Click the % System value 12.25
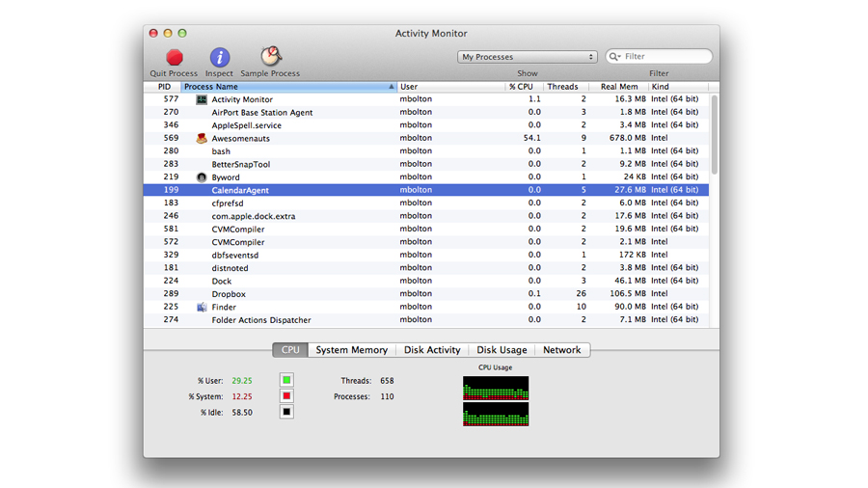 pos(242,396)
